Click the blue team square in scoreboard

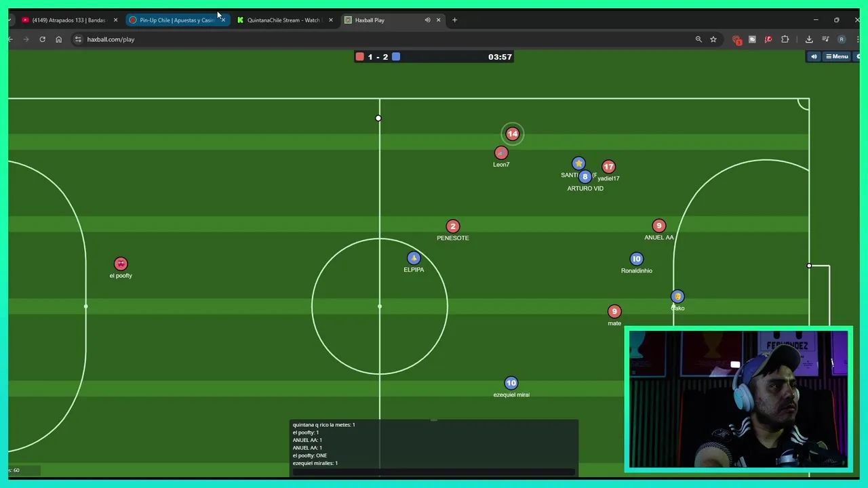(x=396, y=57)
